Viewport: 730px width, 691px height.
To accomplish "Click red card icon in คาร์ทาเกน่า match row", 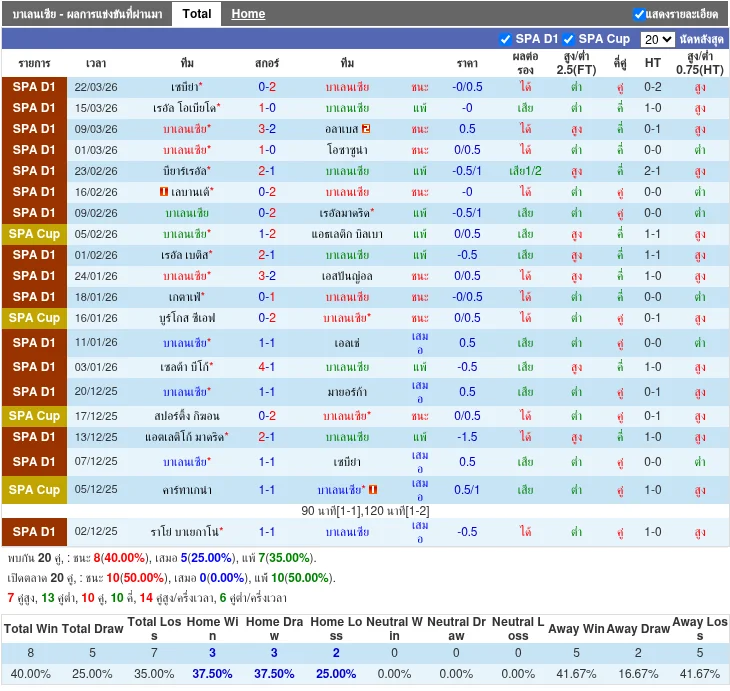I will pyautogui.click(x=373, y=490).
